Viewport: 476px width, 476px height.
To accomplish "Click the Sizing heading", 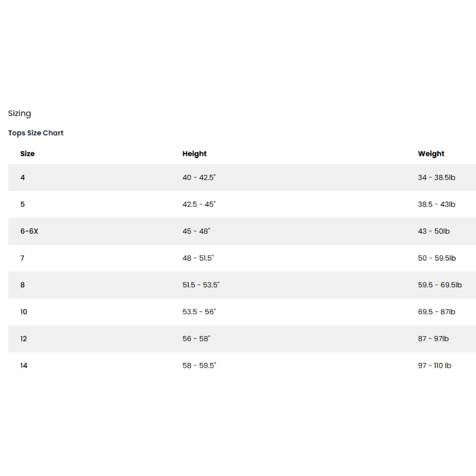I will coord(20,114).
